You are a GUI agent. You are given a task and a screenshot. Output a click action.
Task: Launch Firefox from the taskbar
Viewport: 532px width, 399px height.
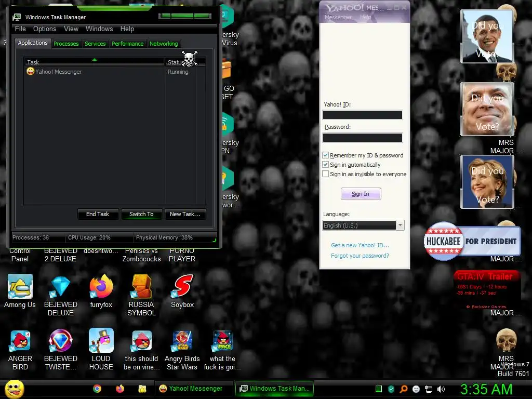pos(120,389)
